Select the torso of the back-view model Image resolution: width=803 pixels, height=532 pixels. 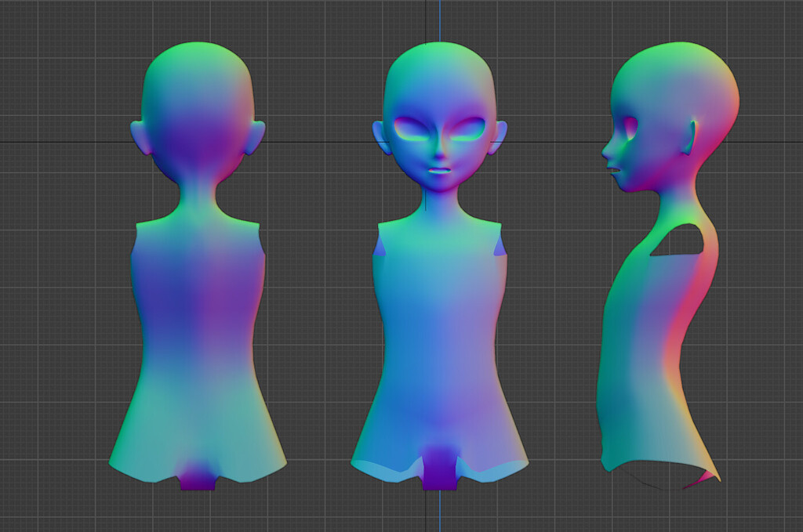pyautogui.click(x=198, y=348)
